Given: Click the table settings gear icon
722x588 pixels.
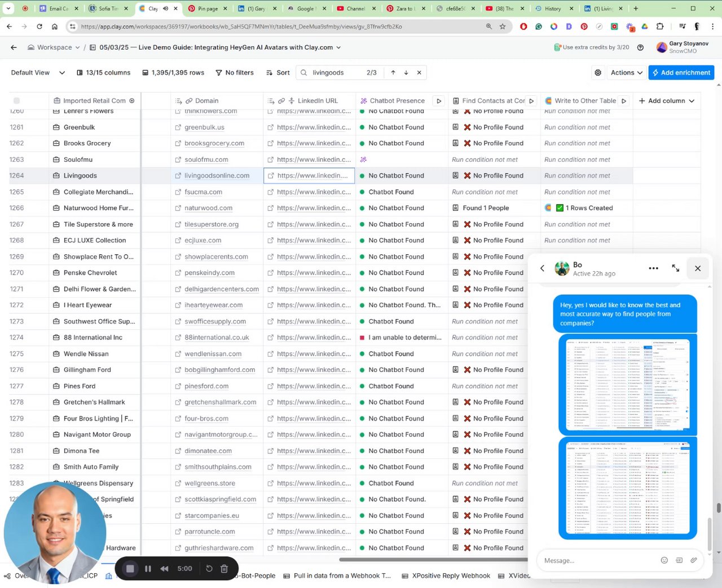Looking at the screenshot, I should pos(598,73).
